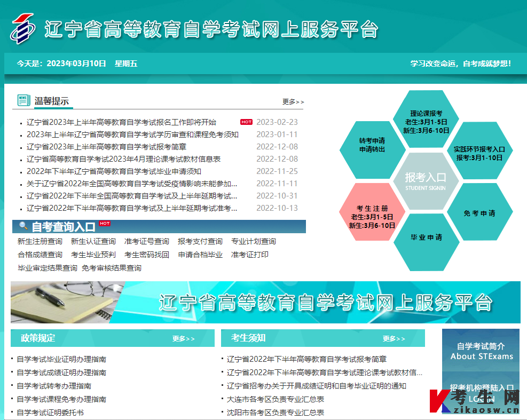Click the HOT badge beside the first news item
This screenshot has width=527, height=420.
pos(246,122)
